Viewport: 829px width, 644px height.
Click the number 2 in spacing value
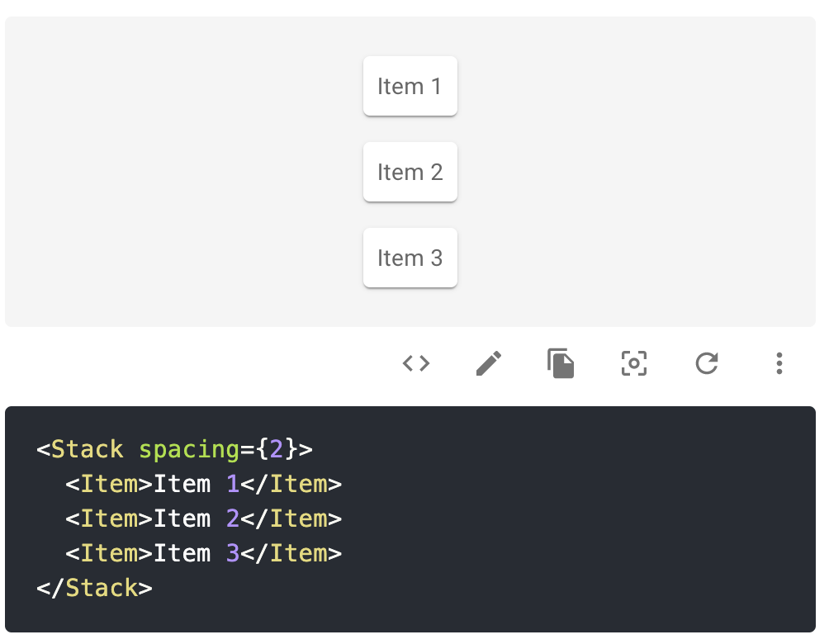tap(277, 449)
